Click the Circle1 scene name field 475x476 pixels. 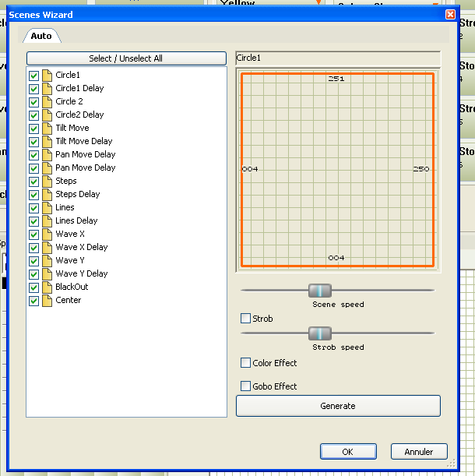pyautogui.click(x=338, y=58)
